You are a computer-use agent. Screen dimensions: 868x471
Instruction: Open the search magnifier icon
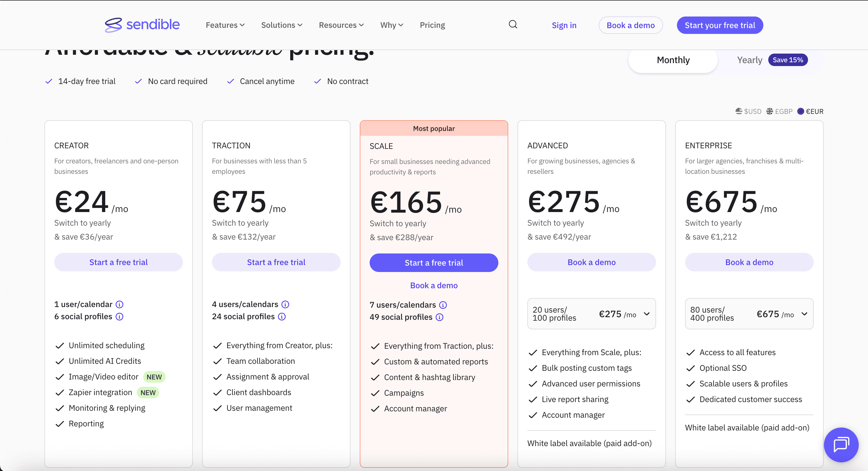513,25
